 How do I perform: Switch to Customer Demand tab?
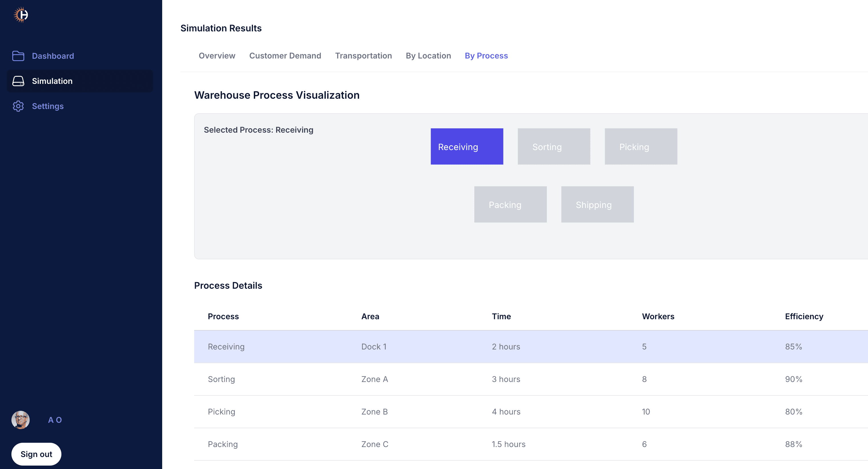click(x=285, y=56)
